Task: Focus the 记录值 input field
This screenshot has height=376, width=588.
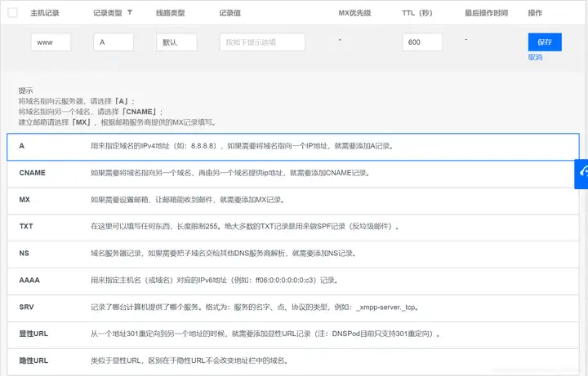Action: (262, 42)
